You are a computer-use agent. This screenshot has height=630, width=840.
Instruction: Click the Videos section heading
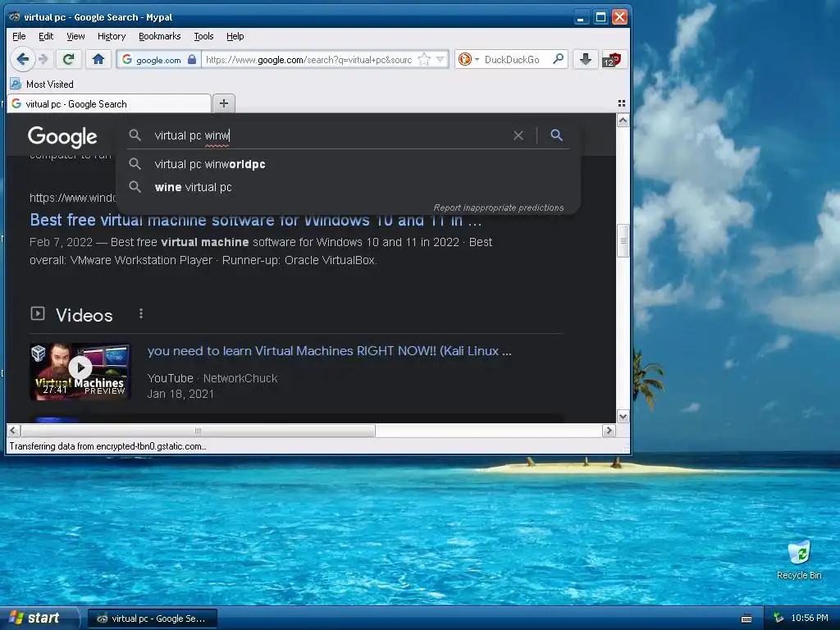coord(84,315)
